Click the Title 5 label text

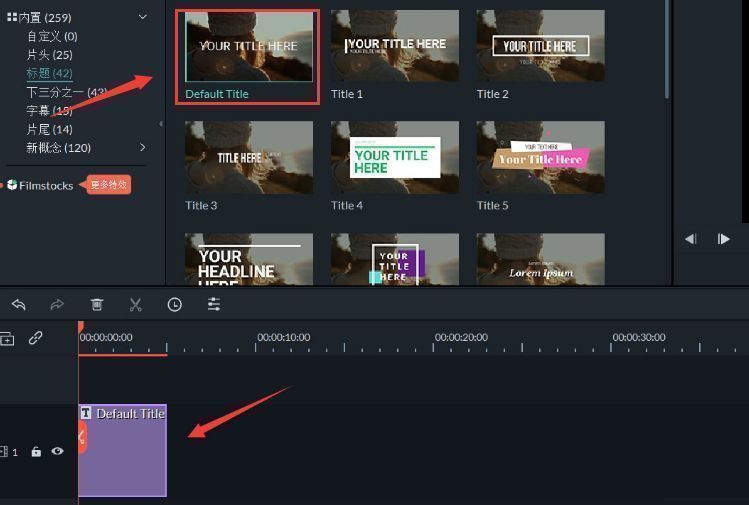pyautogui.click(x=492, y=205)
